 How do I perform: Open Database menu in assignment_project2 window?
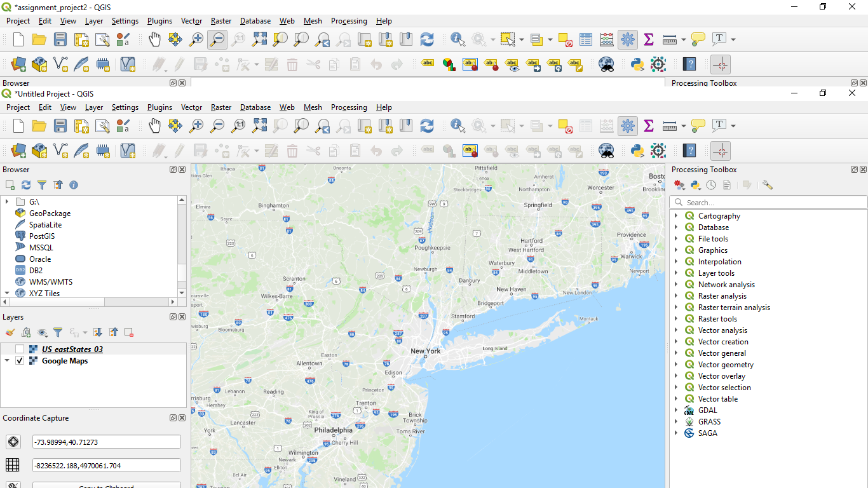pos(255,21)
